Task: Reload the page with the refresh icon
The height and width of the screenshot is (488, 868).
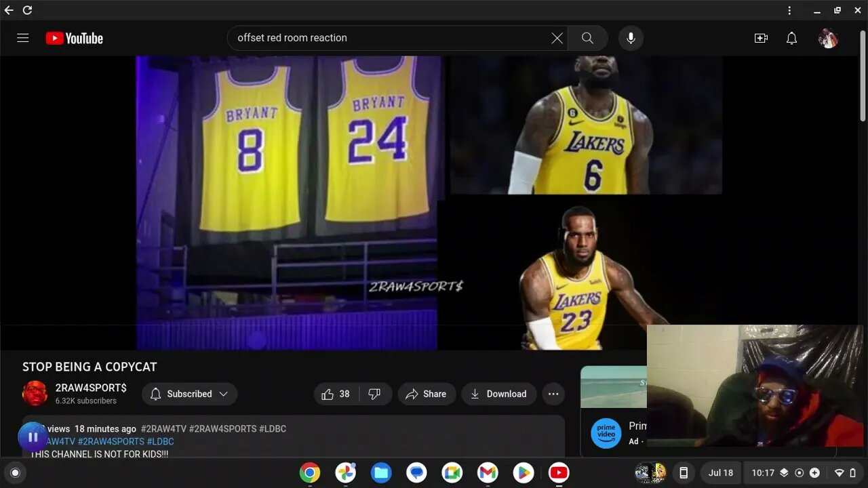Action: click(27, 10)
